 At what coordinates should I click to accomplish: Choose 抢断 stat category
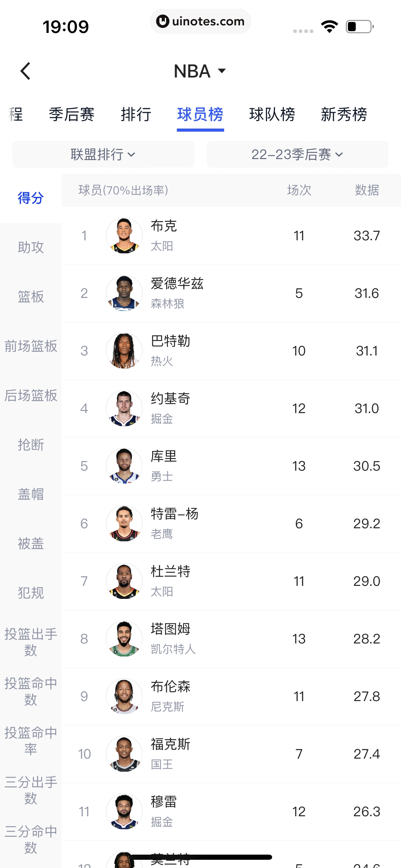tap(31, 445)
